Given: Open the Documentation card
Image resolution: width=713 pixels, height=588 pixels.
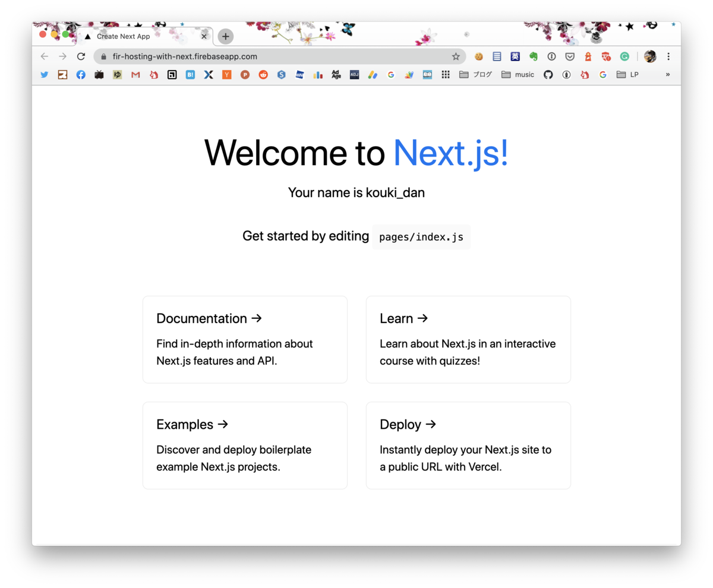Looking at the screenshot, I should coord(245,340).
